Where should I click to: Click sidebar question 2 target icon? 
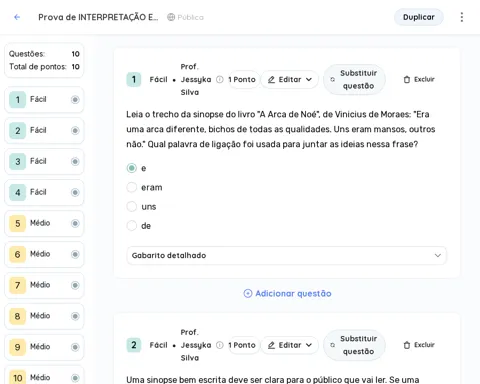tap(75, 131)
